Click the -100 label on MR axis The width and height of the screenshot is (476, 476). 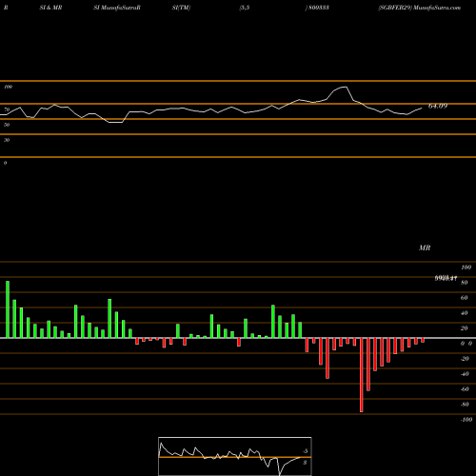coord(466,420)
